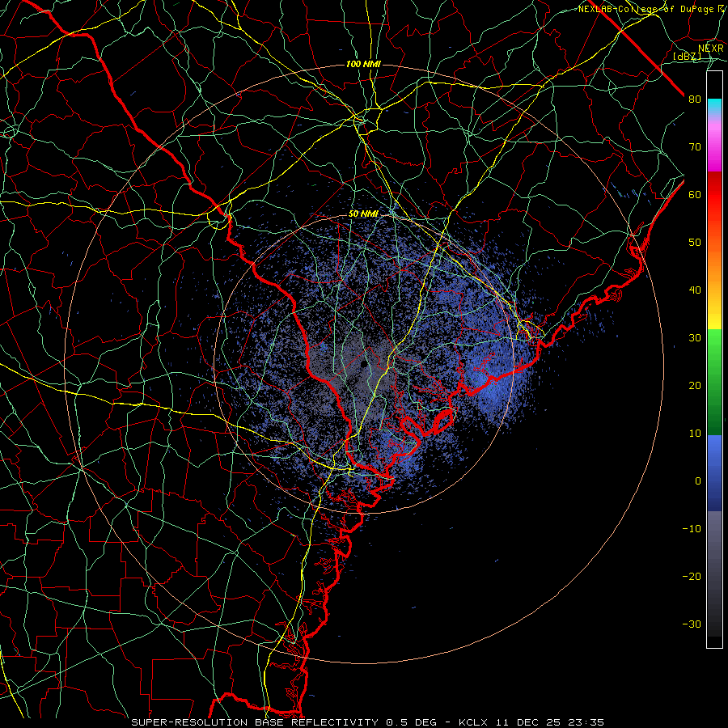
Task: Click the 30 value on the dBZ scale
Action: click(x=695, y=338)
